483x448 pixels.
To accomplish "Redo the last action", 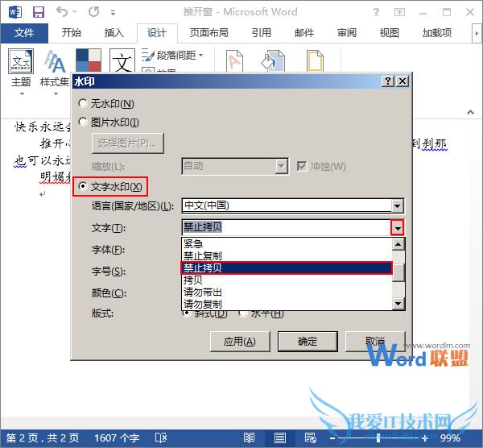I will (93, 12).
